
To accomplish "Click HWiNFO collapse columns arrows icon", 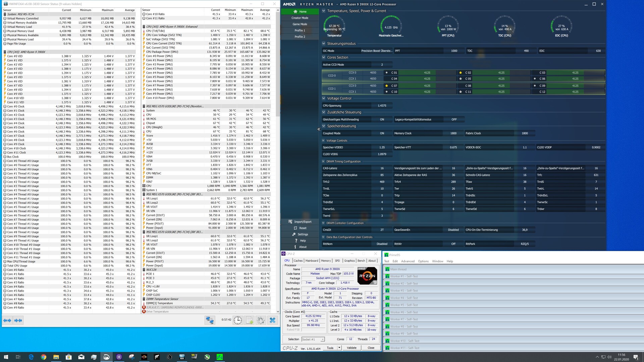I will click(x=18, y=320).
